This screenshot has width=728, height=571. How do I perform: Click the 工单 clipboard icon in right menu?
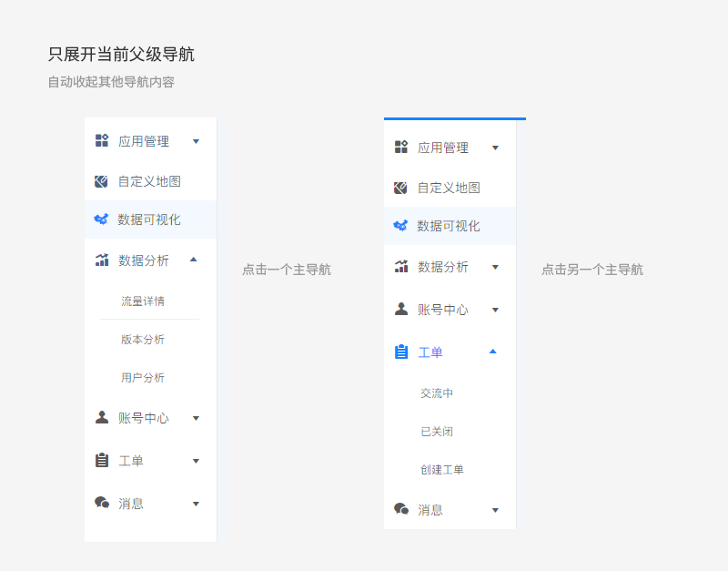click(x=400, y=352)
